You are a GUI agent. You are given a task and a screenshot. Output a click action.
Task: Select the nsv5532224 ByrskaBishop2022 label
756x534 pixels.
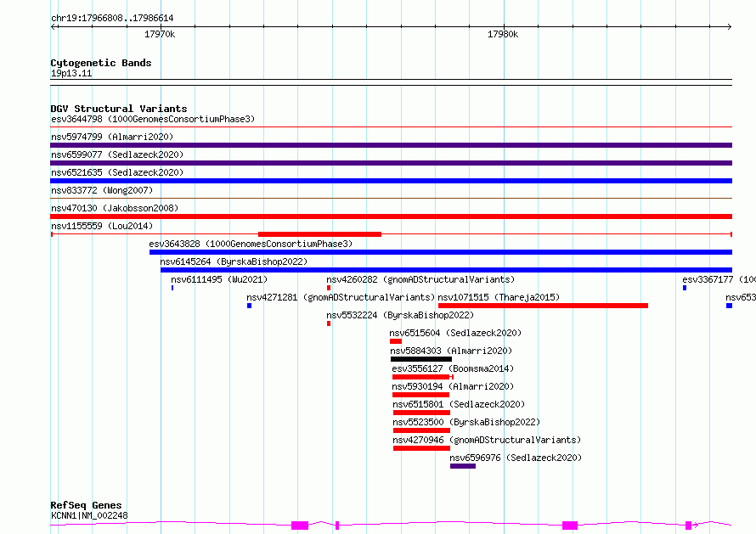(400, 315)
